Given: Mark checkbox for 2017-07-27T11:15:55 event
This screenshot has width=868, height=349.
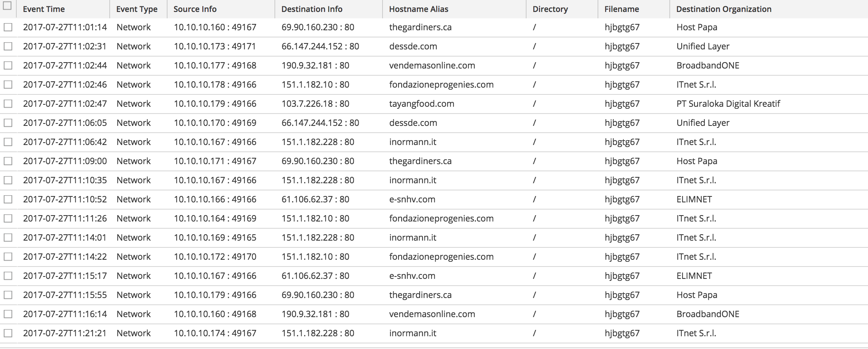Looking at the screenshot, I should [x=8, y=295].
